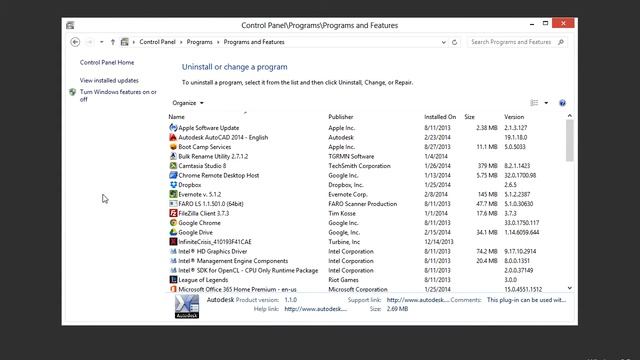Screen dimensions: 640x360
Task: Click the FARO LS program icon
Action: [x=173, y=204]
